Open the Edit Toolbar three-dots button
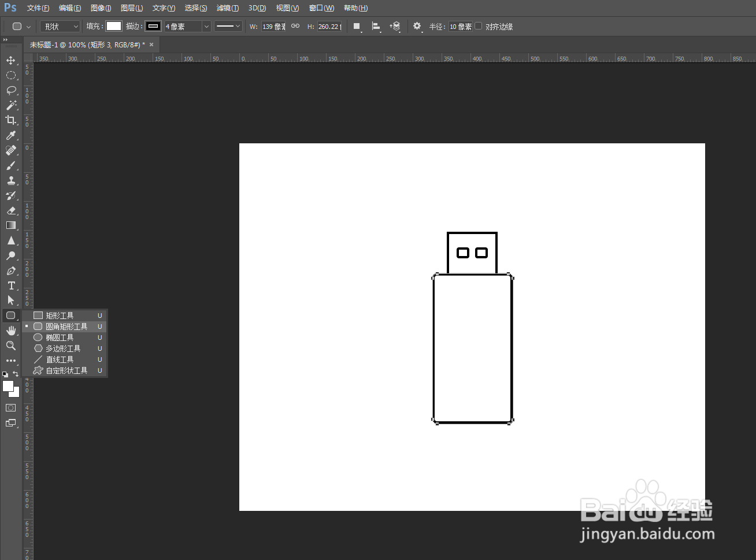Viewport: 756px width, 560px height. (11, 361)
